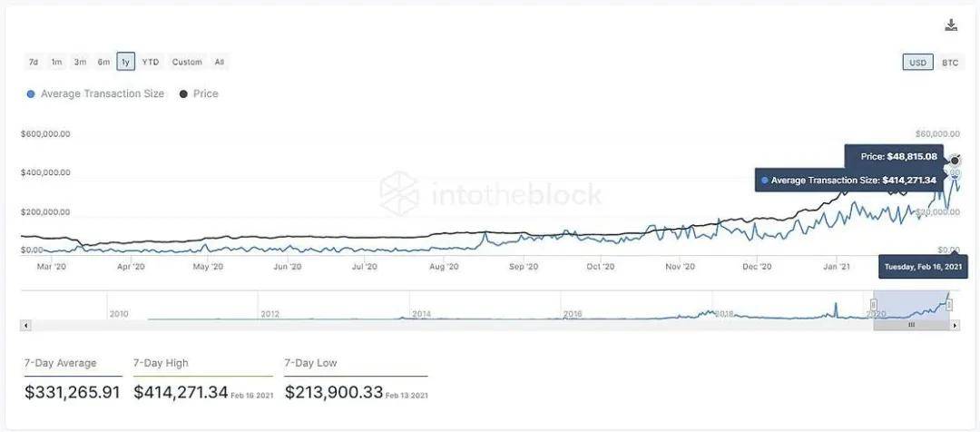Click the navigator scroll right arrow
The width and height of the screenshot is (980, 432).
point(955,325)
